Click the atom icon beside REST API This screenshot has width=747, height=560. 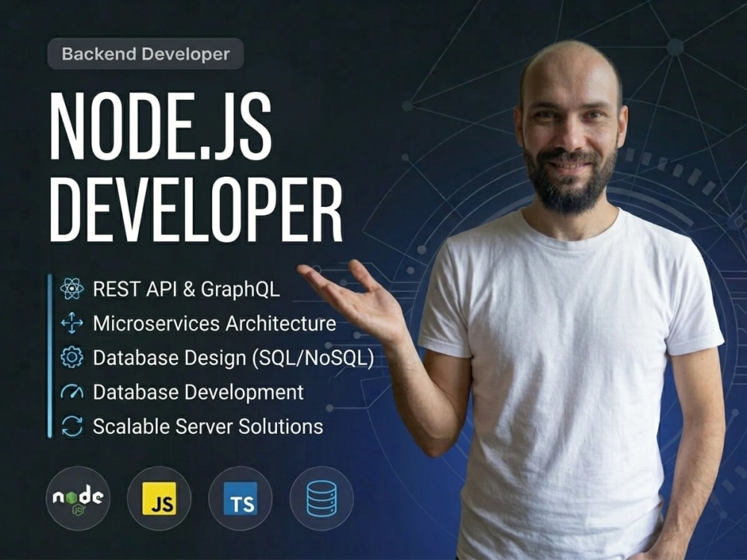[x=72, y=288]
